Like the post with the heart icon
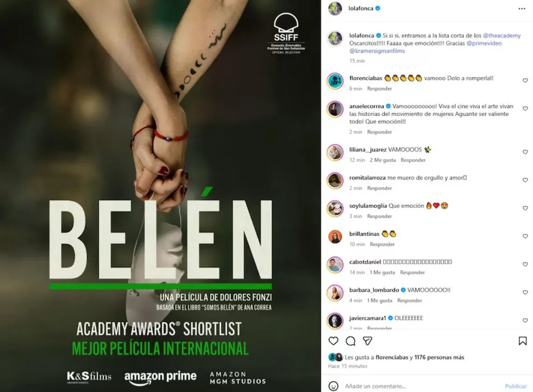Viewport: 533px width, 392px height. coord(333,341)
